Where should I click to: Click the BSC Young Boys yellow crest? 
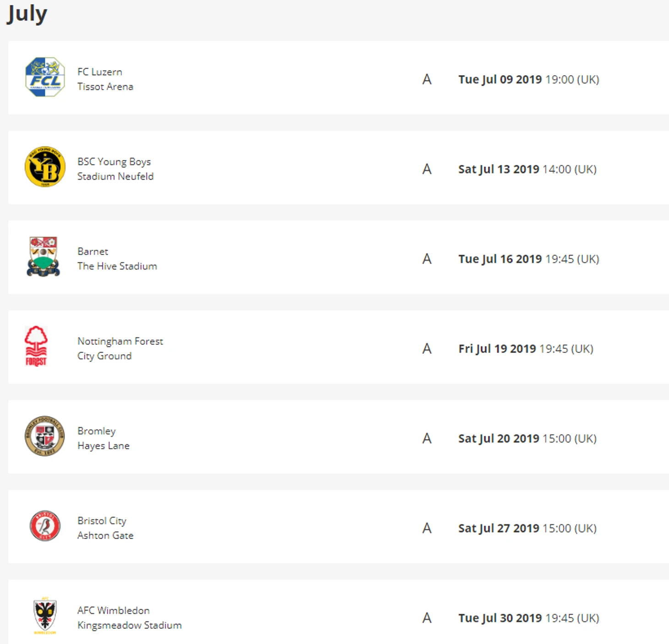pos(45,167)
